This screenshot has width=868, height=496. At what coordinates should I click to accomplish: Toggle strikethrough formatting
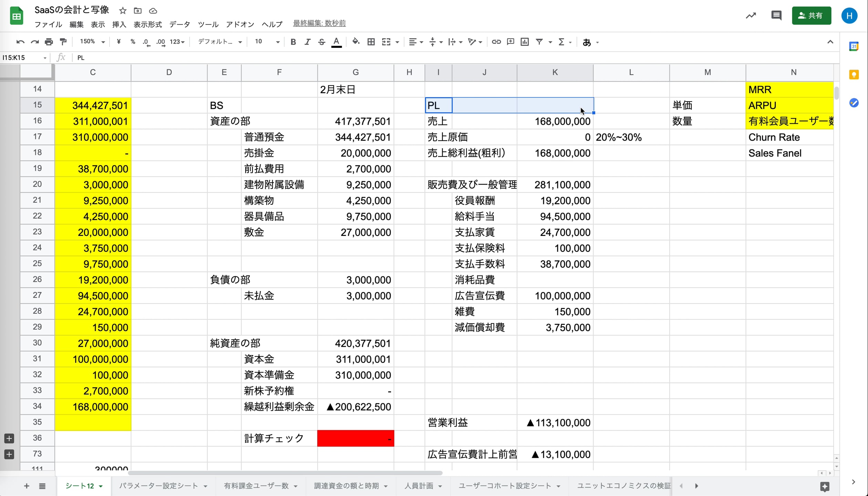coord(321,42)
